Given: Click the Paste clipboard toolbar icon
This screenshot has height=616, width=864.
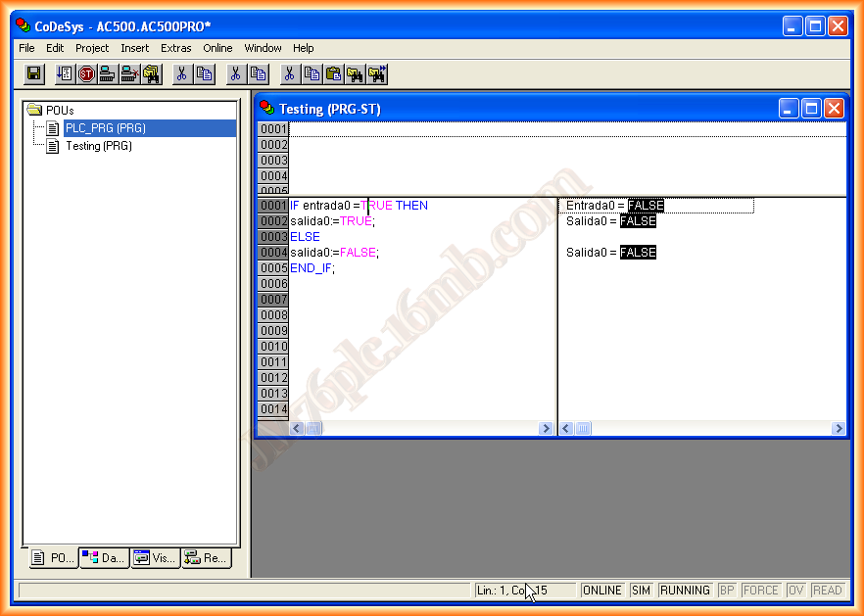Looking at the screenshot, I should (x=334, y=73).
